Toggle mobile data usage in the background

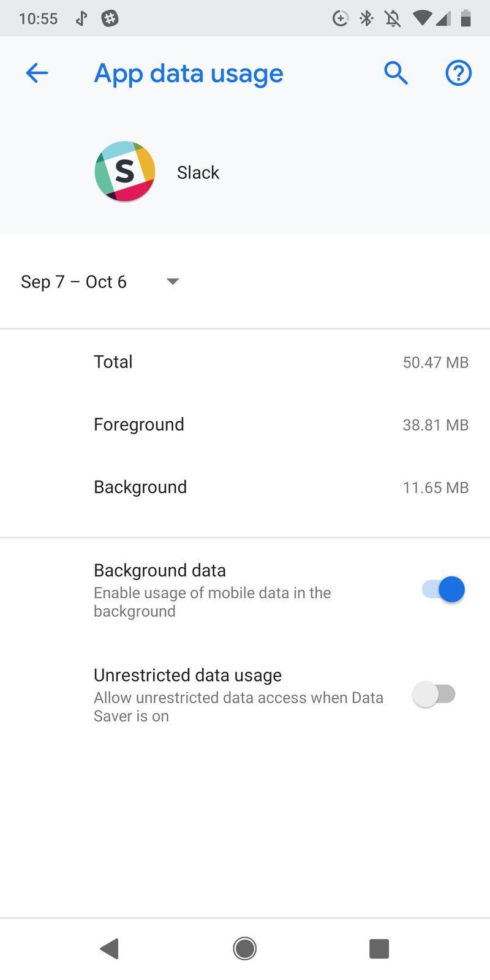pyautogui.click(x=439, y=589)
